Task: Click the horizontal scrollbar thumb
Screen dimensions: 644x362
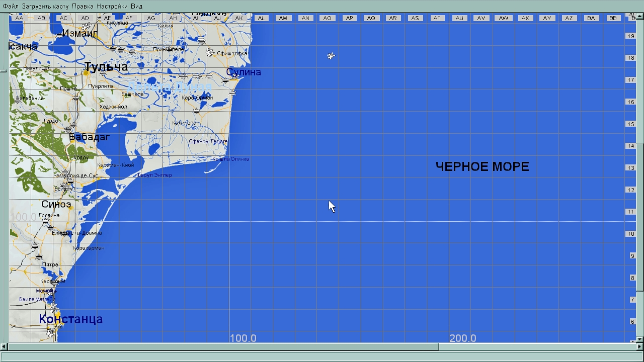Action: click(x=223, y=346)
